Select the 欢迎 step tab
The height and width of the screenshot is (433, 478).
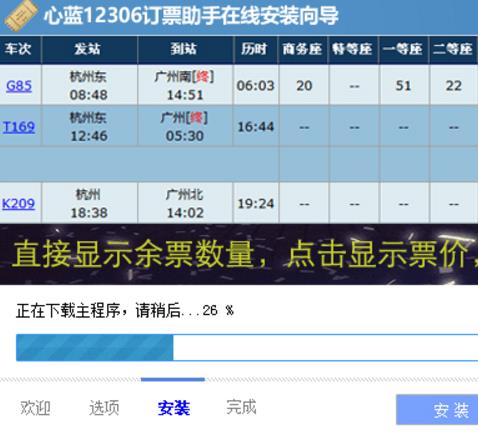coord(35,408)
